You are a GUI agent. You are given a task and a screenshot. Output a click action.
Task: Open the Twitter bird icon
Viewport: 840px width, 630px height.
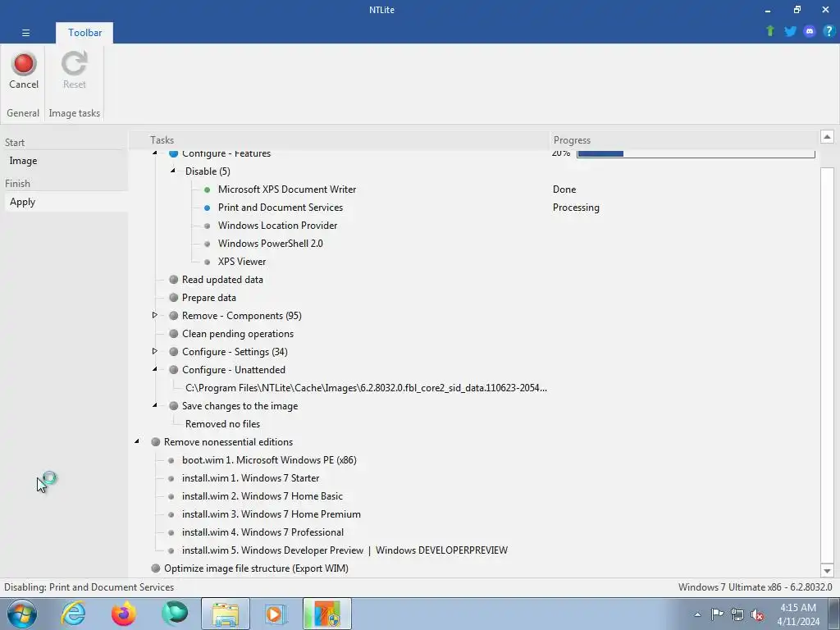pyautogui.click(x=790, y=31)
